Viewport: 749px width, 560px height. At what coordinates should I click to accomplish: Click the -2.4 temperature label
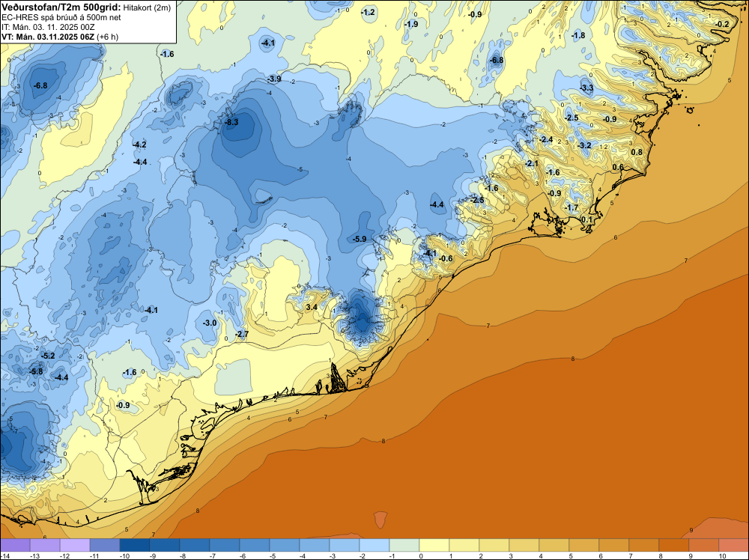[545, 139]
